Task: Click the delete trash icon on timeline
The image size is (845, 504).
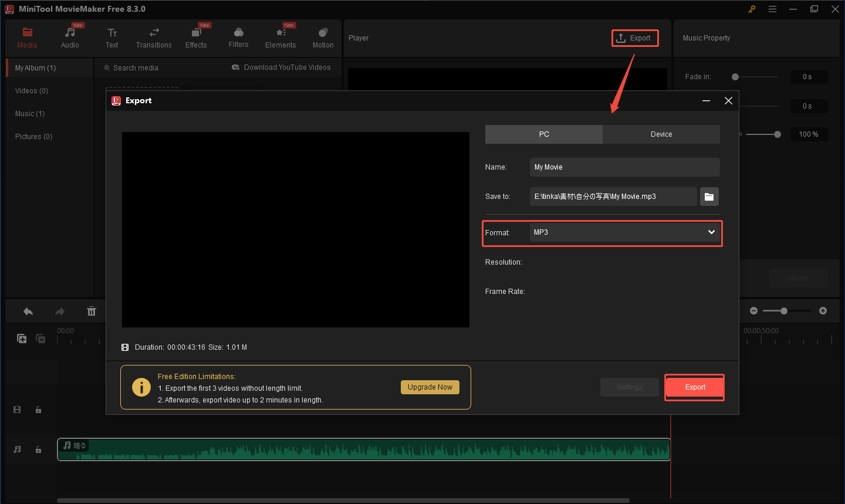Action: [x=92, y=312]
